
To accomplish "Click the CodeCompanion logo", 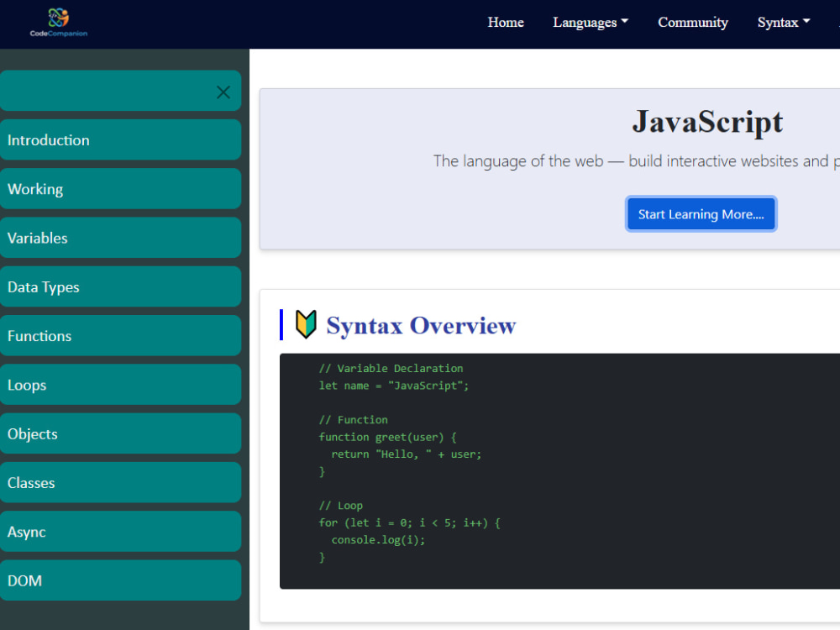I will [x=59, y=23].
